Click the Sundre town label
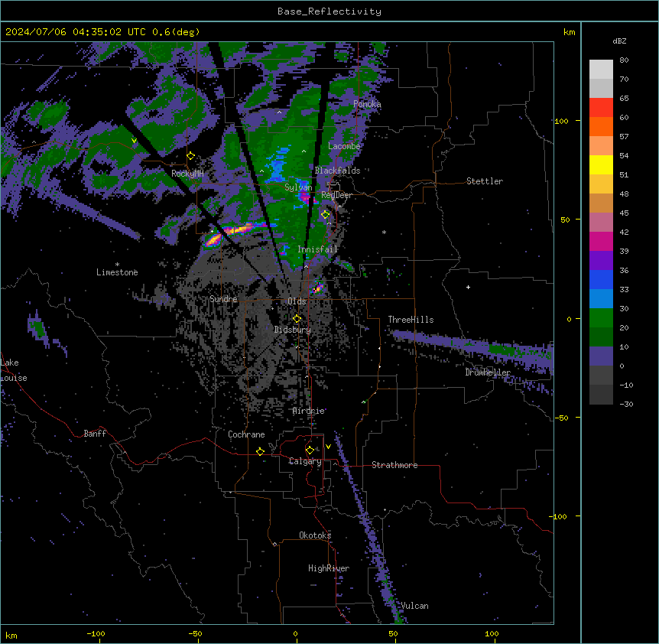The width and height of the screenshot is (659, 644). coord(223,299)
